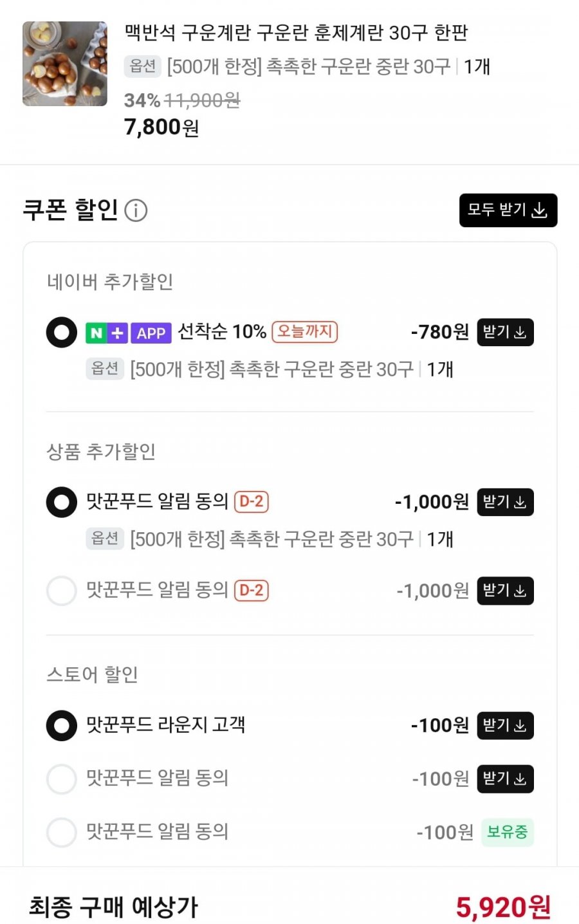
Task: Tap the coupon discount info icon
Action: [136, 210]
